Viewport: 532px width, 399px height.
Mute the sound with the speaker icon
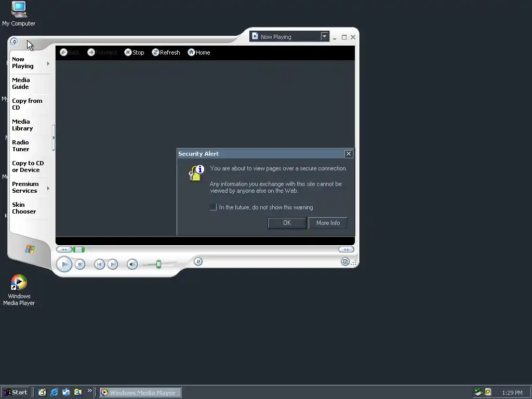[132, 264]
